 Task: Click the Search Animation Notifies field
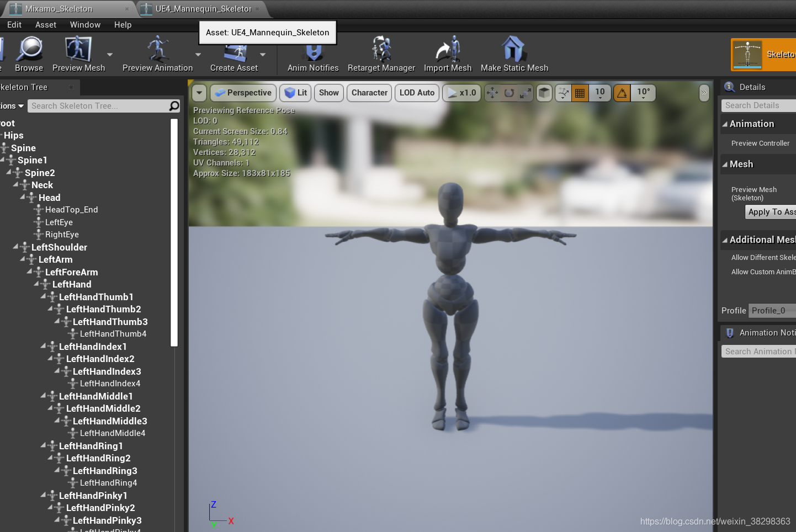click(758, 352)
